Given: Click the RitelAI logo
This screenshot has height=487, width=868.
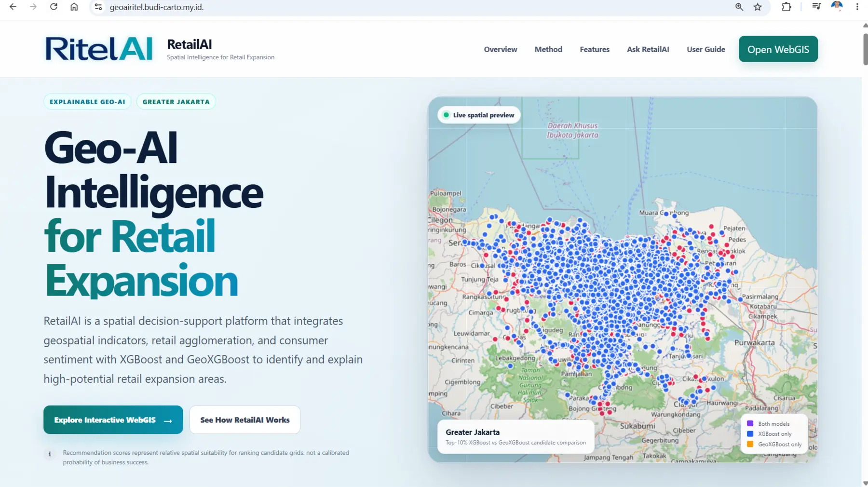Looking at the screenshot, I should coord(99,49).
